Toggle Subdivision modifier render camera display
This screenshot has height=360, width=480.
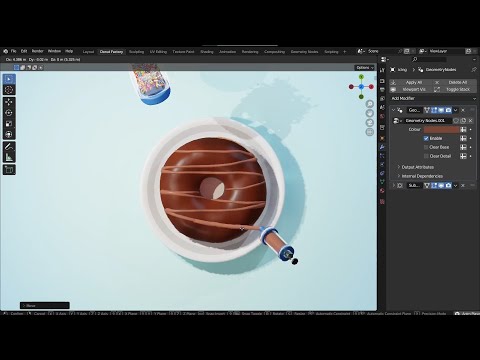point(448,185)
